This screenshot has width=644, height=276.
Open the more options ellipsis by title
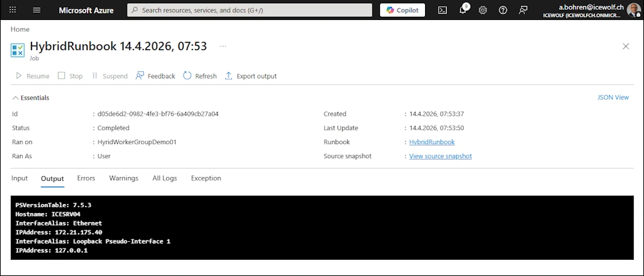[x=223, y=46]
